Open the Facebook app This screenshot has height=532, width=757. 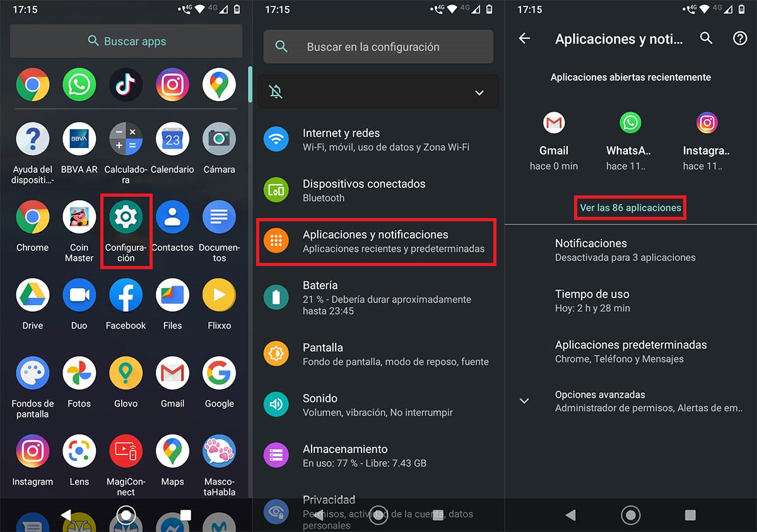[x=126, y=304]
